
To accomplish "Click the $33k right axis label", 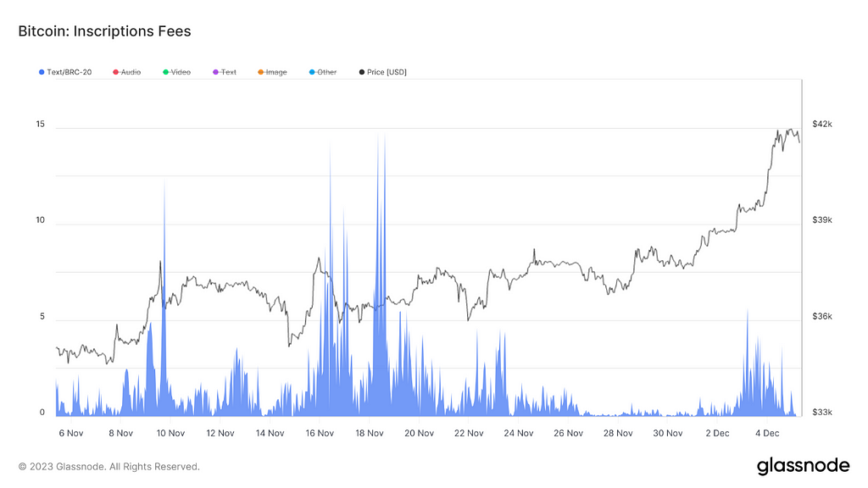I will [822, 413].
